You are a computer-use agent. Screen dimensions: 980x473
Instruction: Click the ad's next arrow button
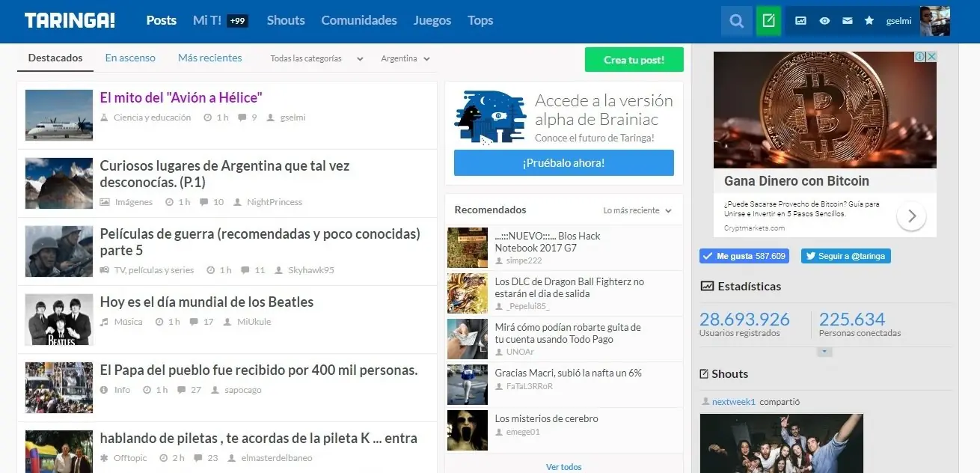pos(911,216)
